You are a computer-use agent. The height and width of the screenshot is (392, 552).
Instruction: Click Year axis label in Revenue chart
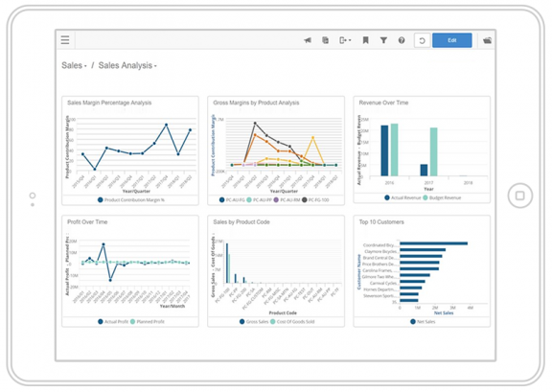(x=428, y=189)
